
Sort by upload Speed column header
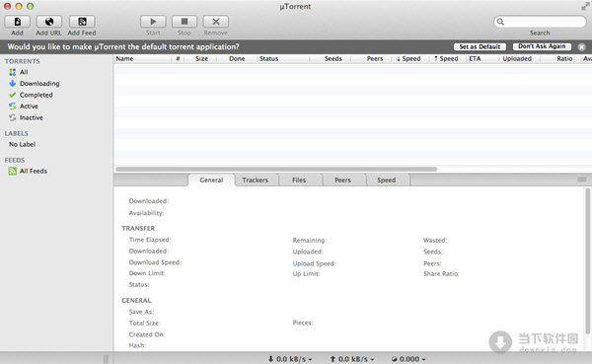click(x=447, y=58)
